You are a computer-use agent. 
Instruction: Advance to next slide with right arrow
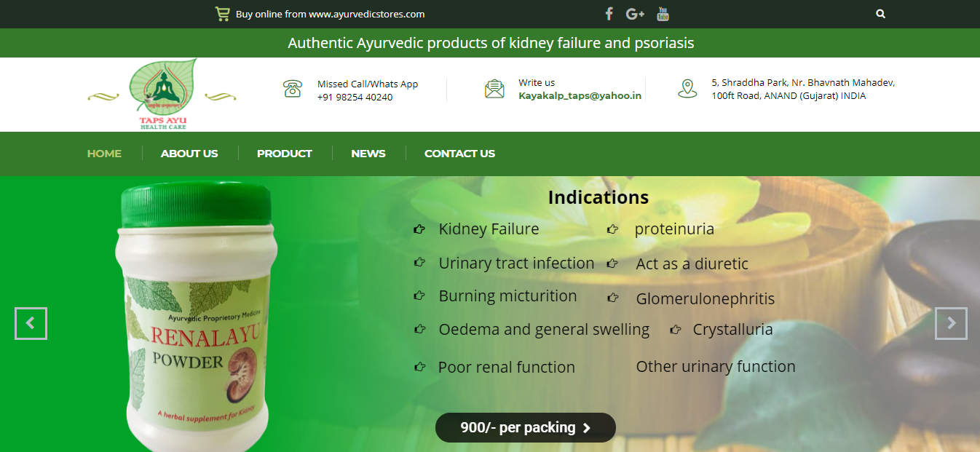951,323
